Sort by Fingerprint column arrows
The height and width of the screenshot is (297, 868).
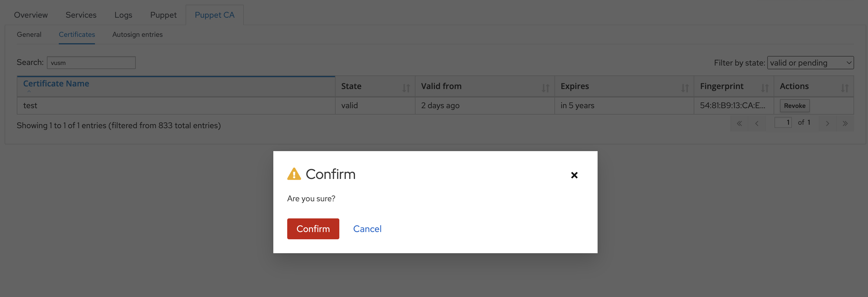[765, 88]
